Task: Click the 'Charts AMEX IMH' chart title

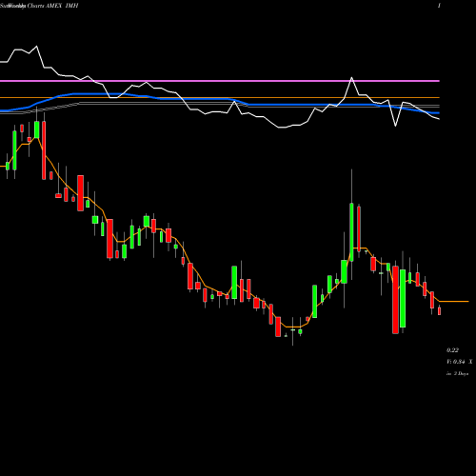Action: coord(52,6)
